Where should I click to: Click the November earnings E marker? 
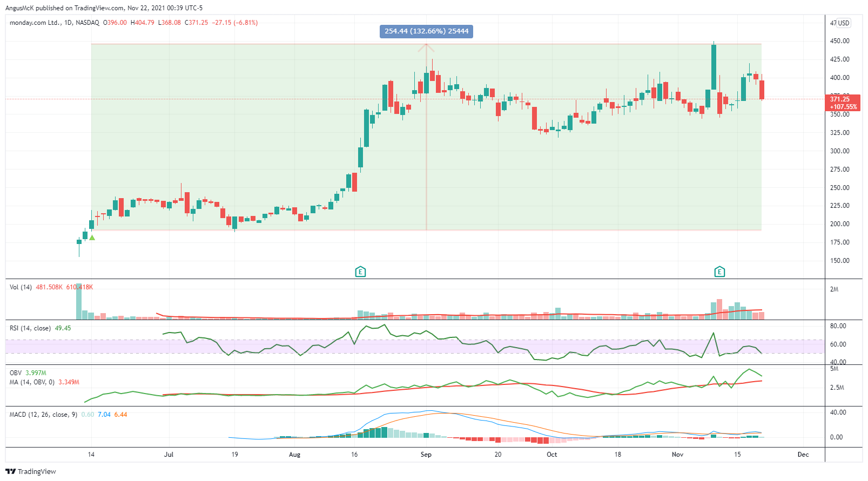point(719,272)
